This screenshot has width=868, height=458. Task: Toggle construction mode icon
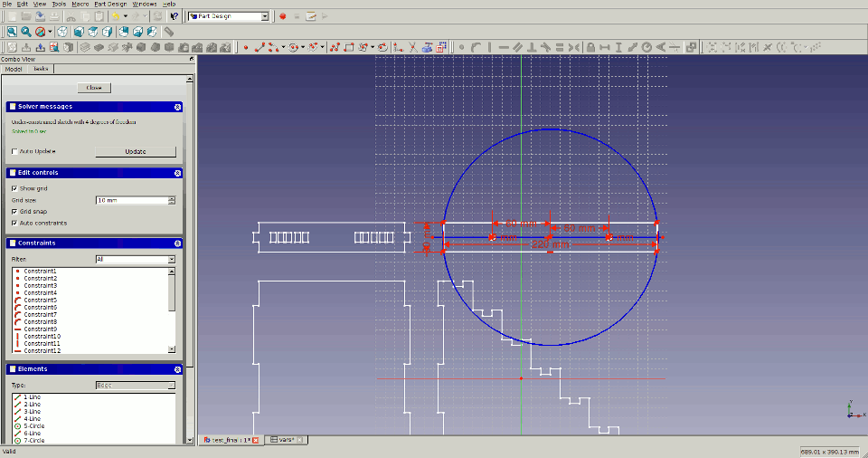point(441,48)
